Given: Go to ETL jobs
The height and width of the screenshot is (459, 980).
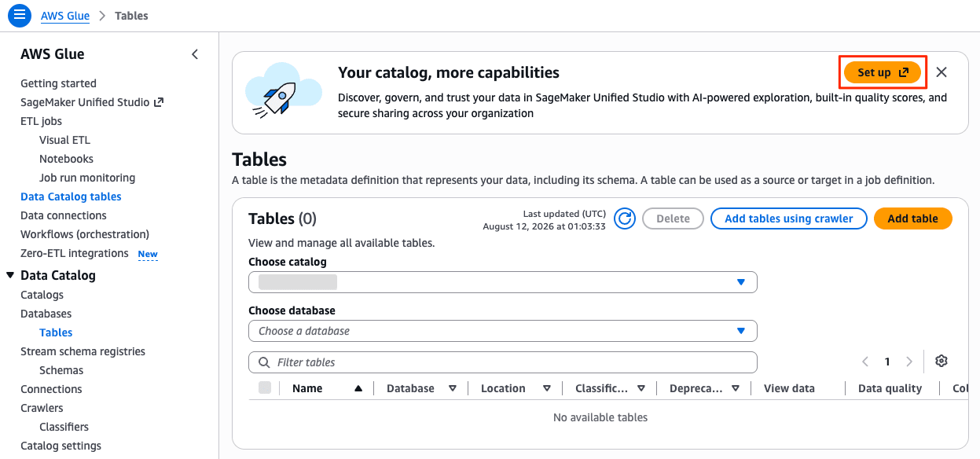Looking at the screenshot, I should (41, 121).
